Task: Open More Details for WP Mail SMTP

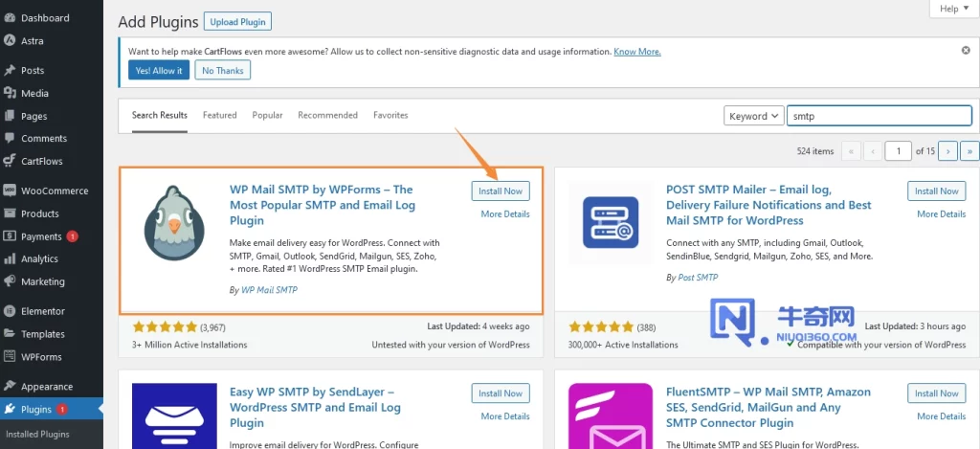Action: point(505,213)
